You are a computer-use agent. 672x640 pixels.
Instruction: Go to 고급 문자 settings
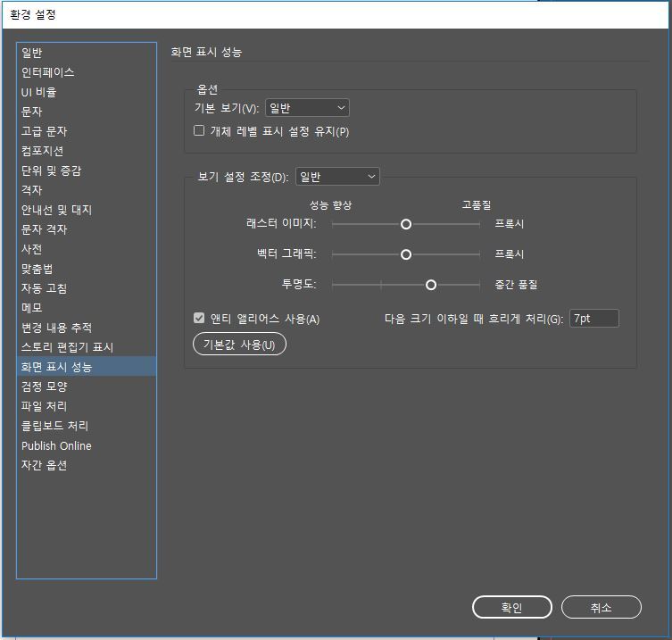[x=87, y=131]
